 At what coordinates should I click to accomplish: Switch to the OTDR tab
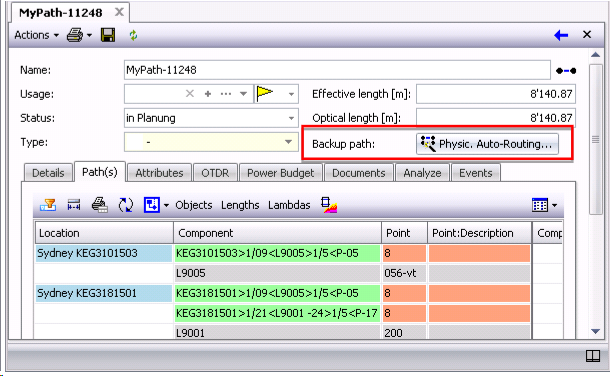pyautogui.click(x=215, y=173)
